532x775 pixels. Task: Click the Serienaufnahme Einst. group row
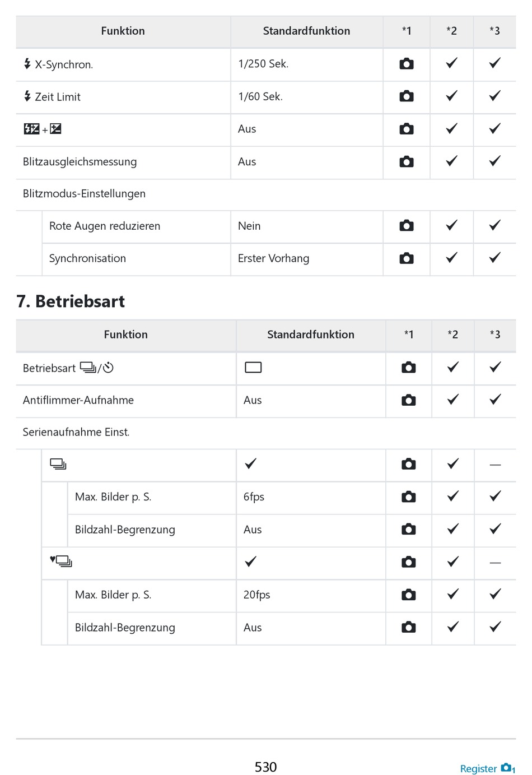point(76,432)
